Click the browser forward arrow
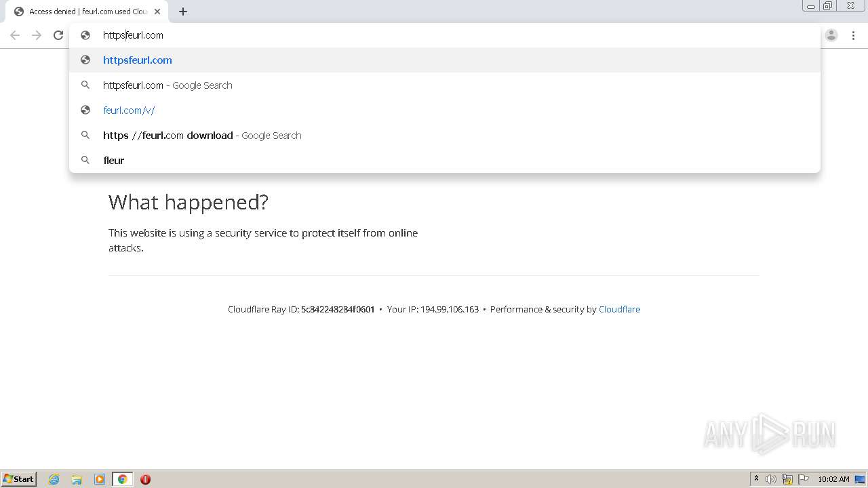Viewport: 868px width, 488px height. coord(37,35)
